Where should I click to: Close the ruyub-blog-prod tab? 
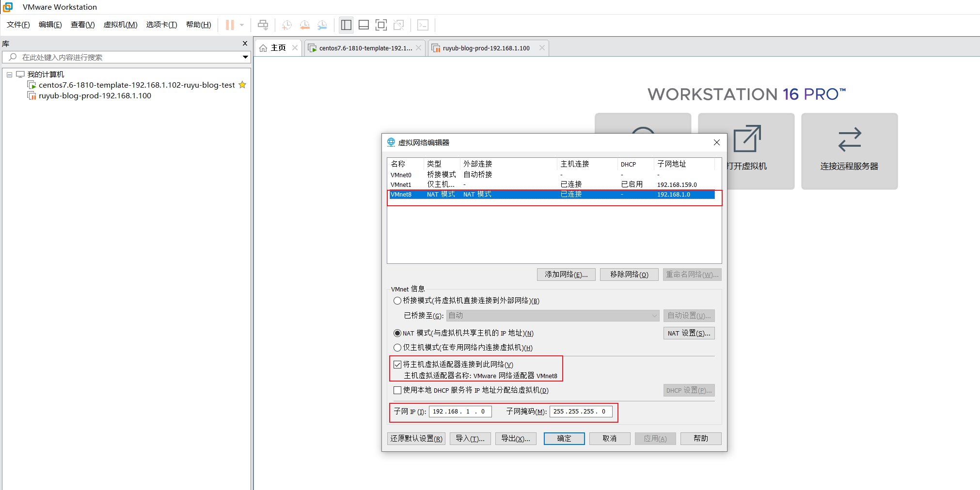[542, 47]
